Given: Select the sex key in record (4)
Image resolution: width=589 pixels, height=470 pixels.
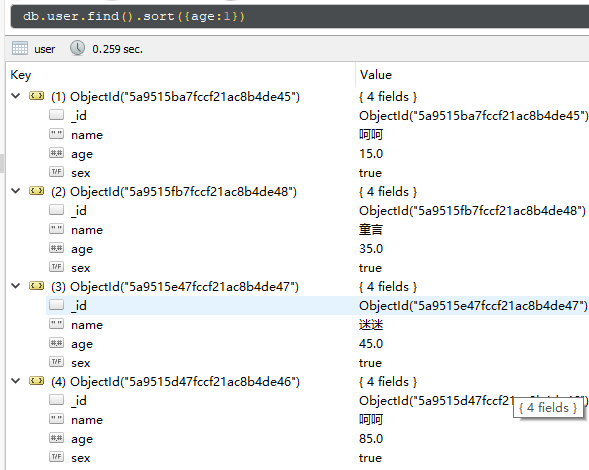Looking at the screenshot, I should tap(80, 458).
